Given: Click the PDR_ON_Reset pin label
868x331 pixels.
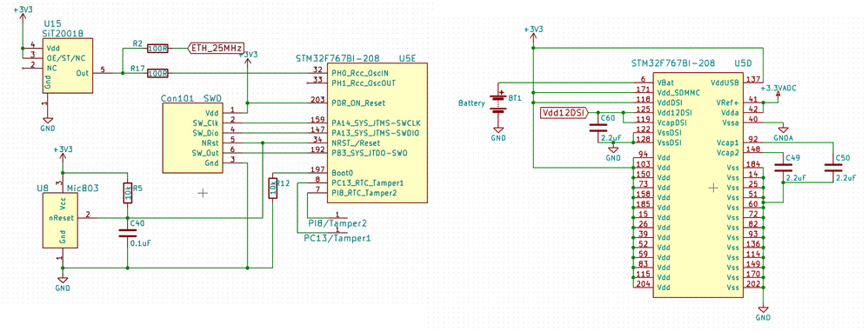Looking at the screenshot, I should tap(357, 103).
